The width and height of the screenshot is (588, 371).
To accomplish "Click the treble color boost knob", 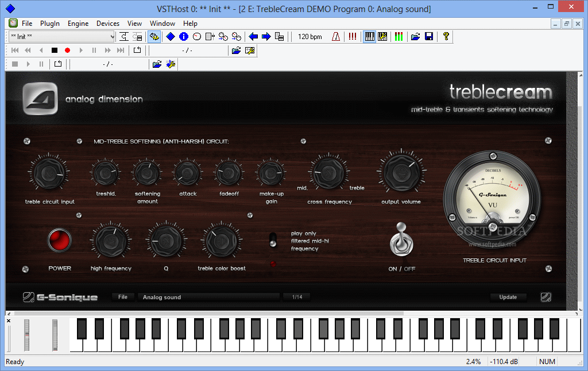I will [221, 241].
